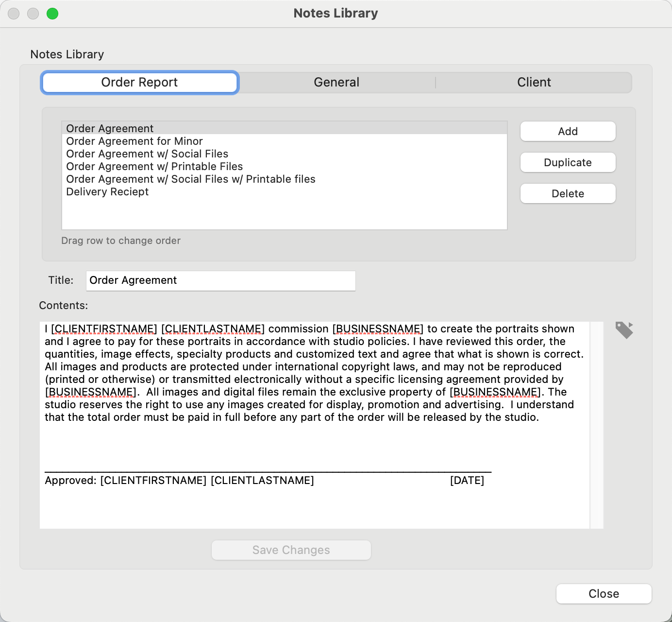Image resolution: width=672 pixels, height=622 pixels.
Task: Click the Approved signature line text
Action: click(179, 481)
